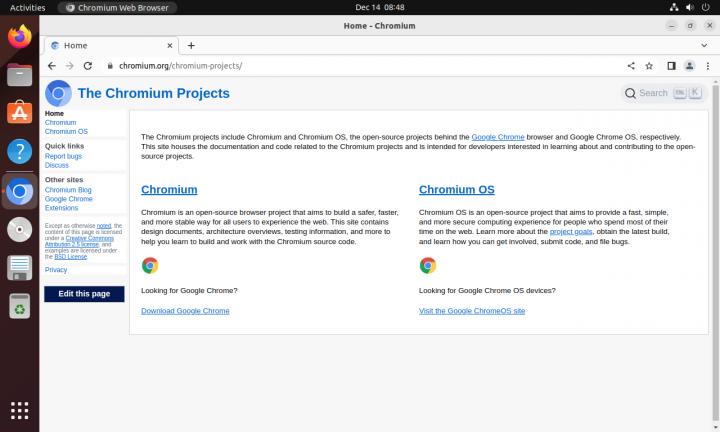Open the profile avatar menu

click(689, 66)
